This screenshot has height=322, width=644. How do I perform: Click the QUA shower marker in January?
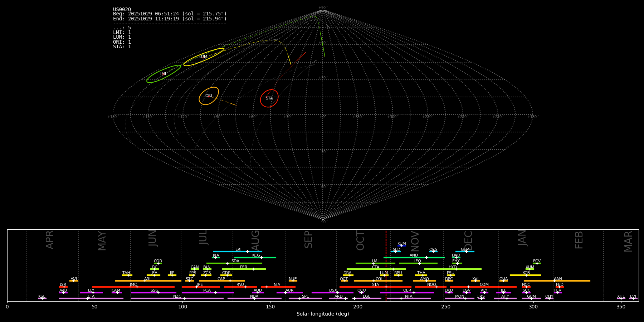tap(503, 281)
